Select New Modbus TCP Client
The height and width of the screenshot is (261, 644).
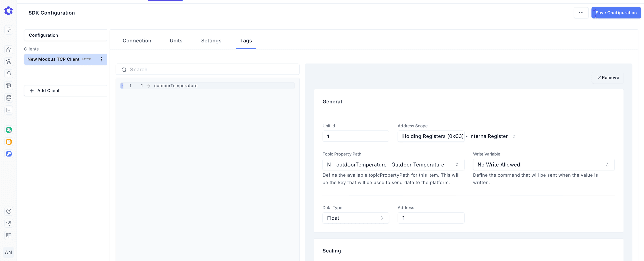pos(60,59)
